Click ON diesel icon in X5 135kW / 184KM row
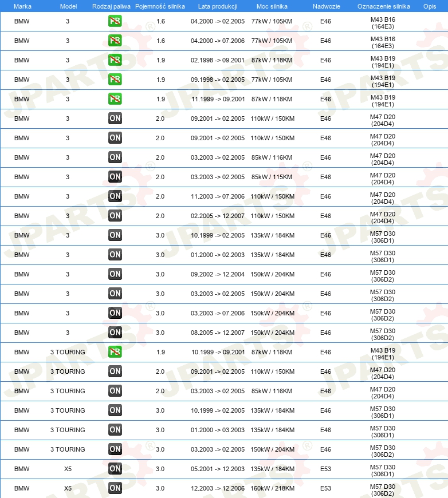The image size is (448, 498). tap(115, 469)
